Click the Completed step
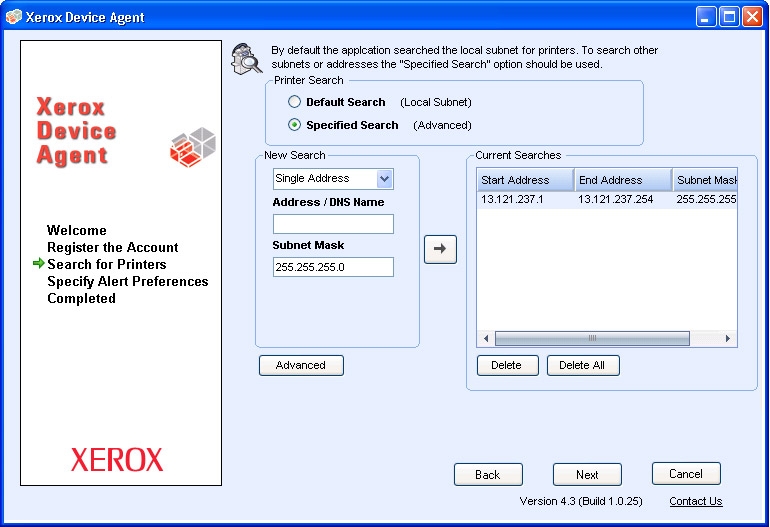770x527 pixels. coord(81,298)
